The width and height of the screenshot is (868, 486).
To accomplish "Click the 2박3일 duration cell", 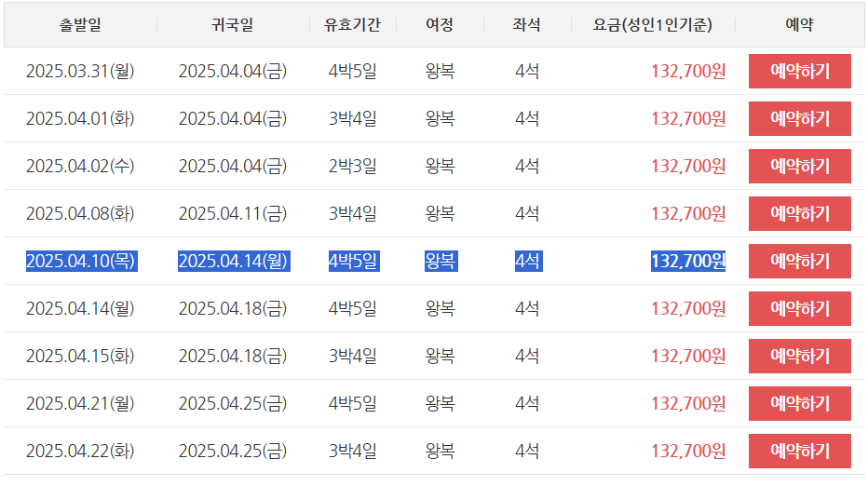I will (353, 166).
